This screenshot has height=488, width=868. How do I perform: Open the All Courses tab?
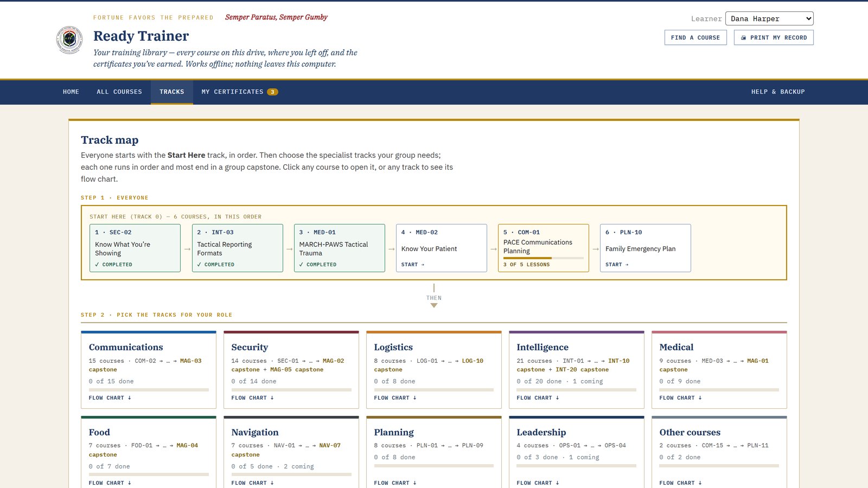pyautogui.click(x=119, y=92)
